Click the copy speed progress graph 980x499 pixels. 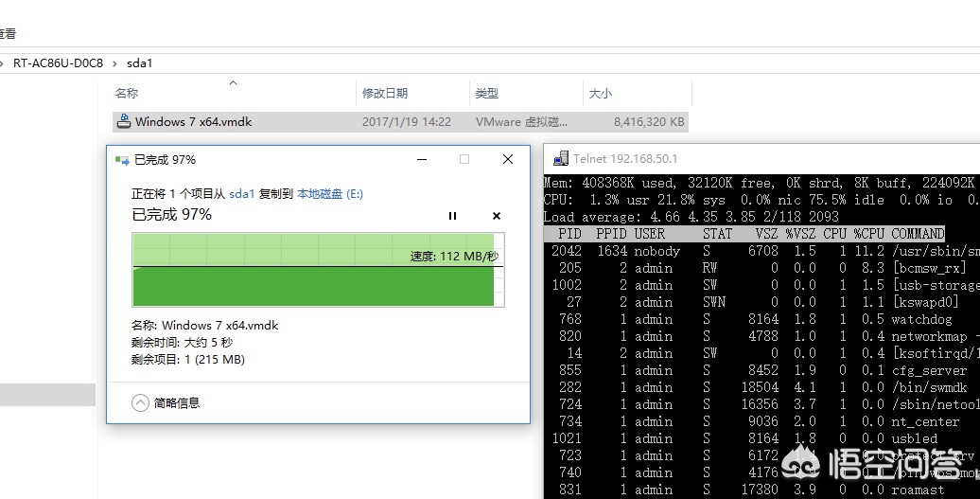tap(318, 270)
